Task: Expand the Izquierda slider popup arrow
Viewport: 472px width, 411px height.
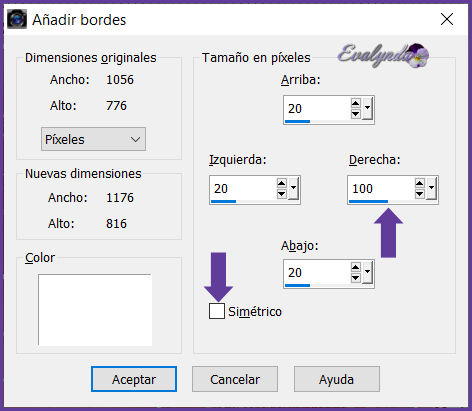Action: (x=293, y=188)
